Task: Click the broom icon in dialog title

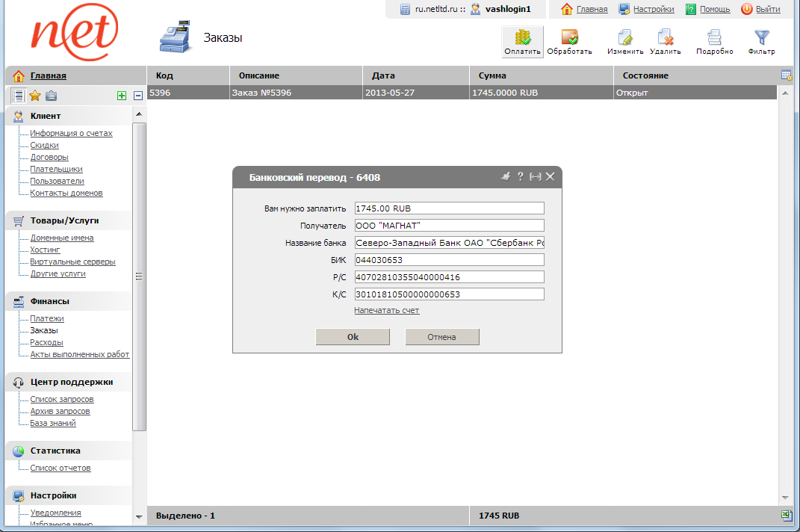Action: coord(505,176)
